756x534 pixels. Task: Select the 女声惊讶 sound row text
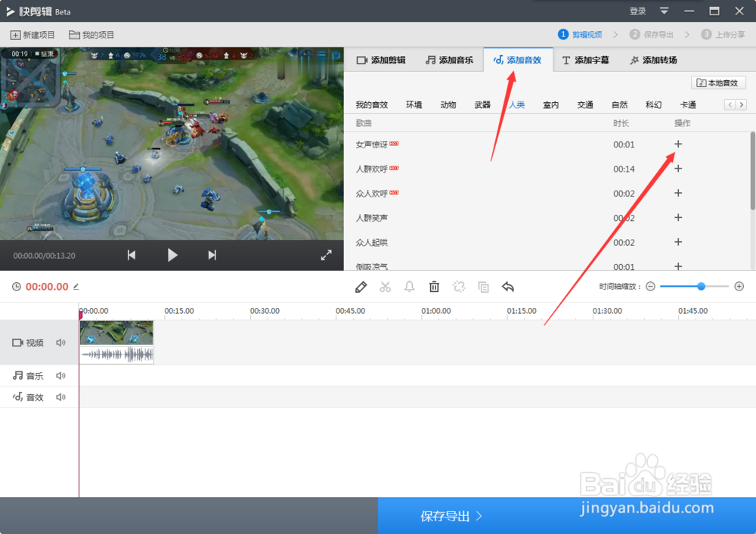pyautogui.click(x=372, y=144)
